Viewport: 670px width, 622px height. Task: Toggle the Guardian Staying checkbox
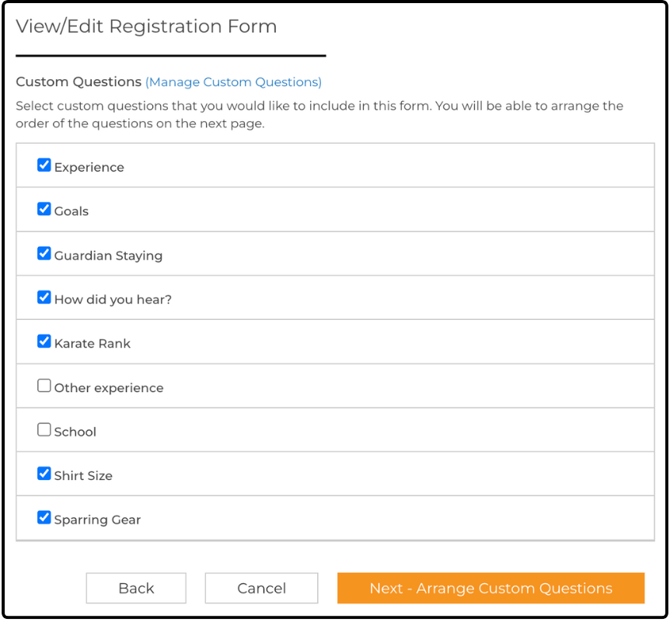(x=44, y=253)
